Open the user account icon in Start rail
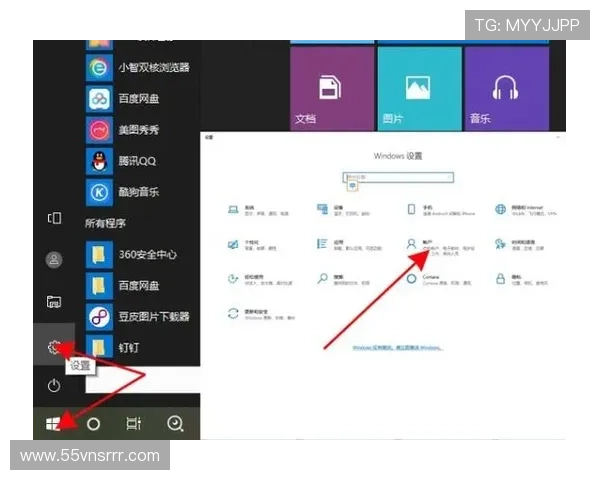This screenshot has height=480, width=600. 54,260
